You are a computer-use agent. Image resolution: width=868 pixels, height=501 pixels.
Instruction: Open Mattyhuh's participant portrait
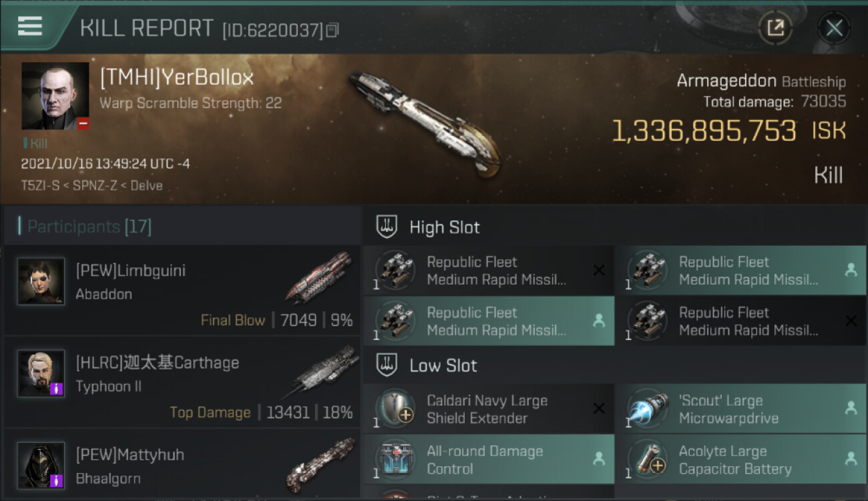click(41, 465)
